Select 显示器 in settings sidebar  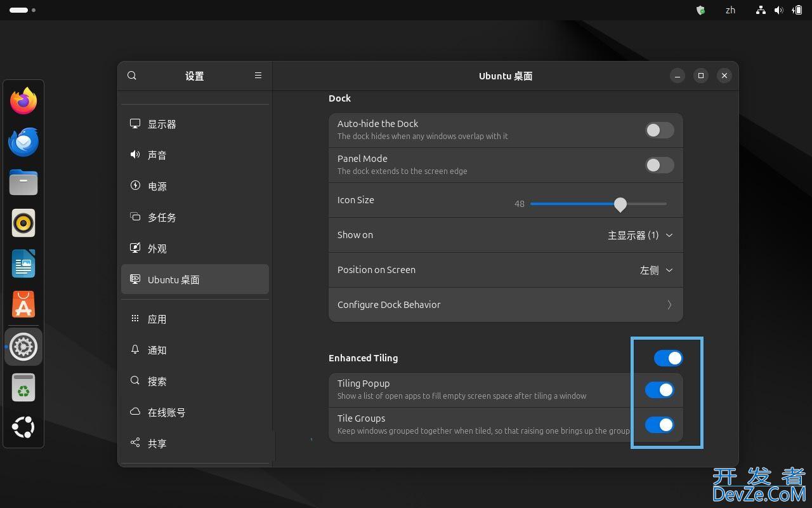coord(195,124)
